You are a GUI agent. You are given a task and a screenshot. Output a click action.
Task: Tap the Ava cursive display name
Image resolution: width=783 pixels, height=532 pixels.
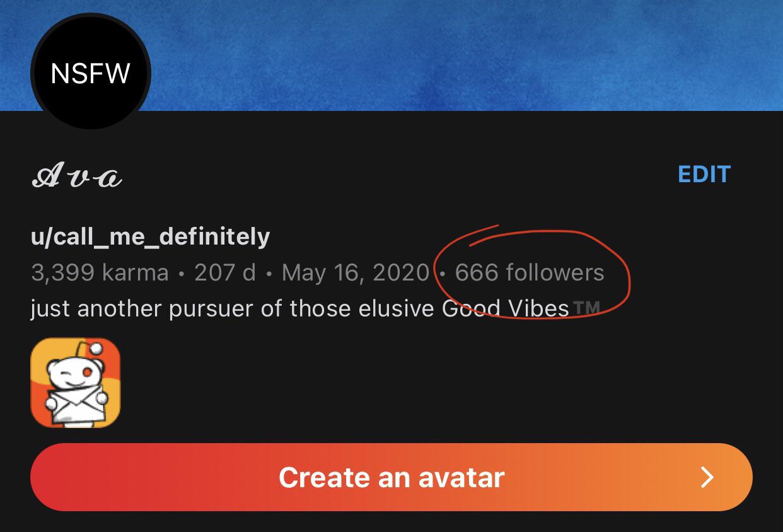point(76,176)
